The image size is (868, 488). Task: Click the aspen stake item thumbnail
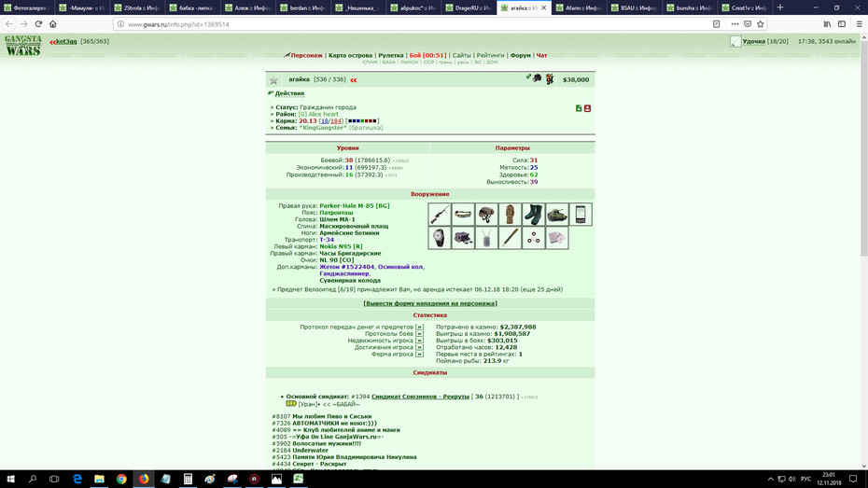(510, 238)
